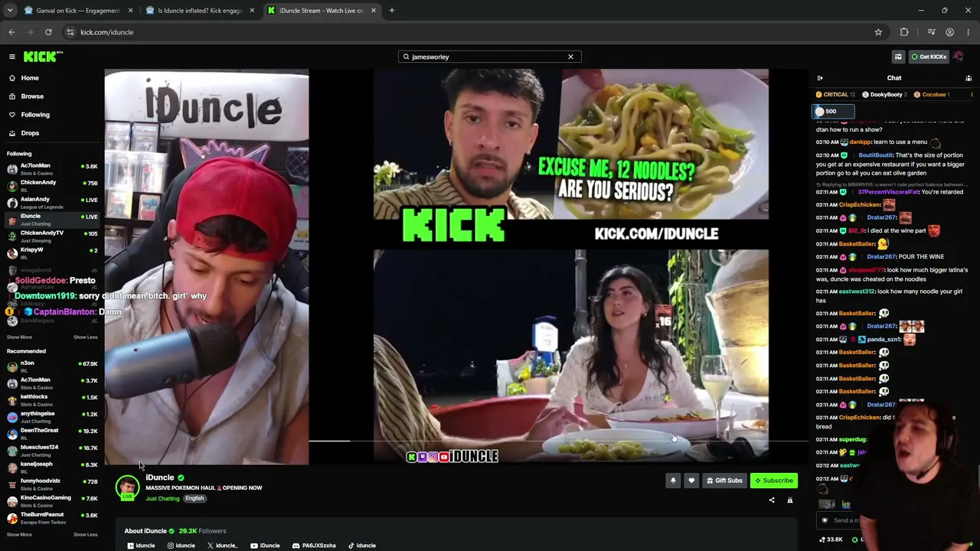Image resolution: width=980 pixels, height=551 pixels.
Task: Open TheBurntPeanut Escape From Tarkov channel
Action: (x=52, y=517)
